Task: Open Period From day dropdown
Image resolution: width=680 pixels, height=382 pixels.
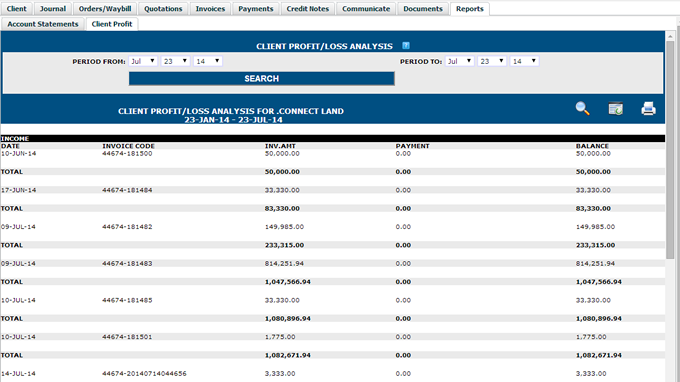Action: coord(175,61)
